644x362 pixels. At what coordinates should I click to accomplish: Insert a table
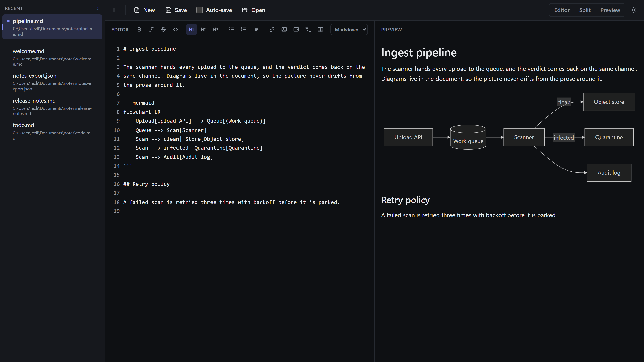click(x=320, y=30)
